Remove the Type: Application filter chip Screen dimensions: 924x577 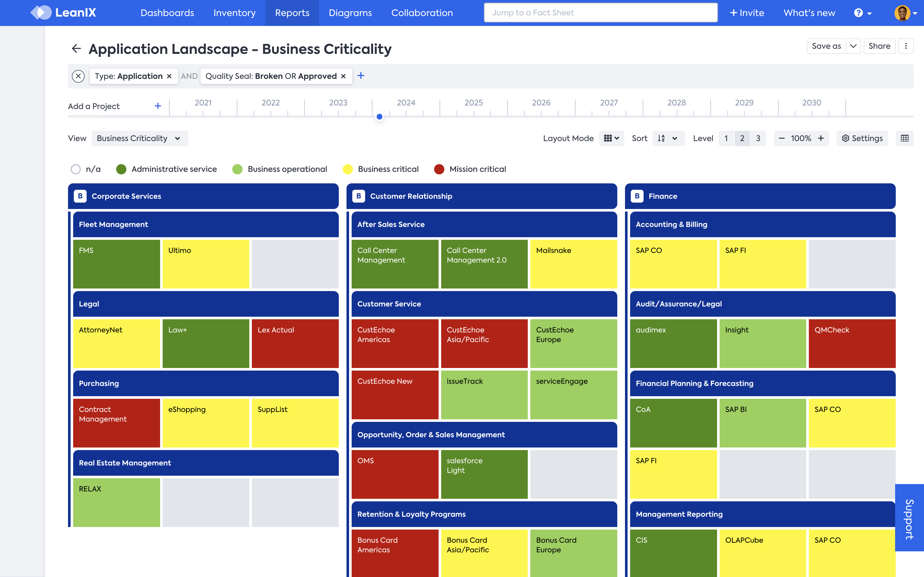point(169,76)
